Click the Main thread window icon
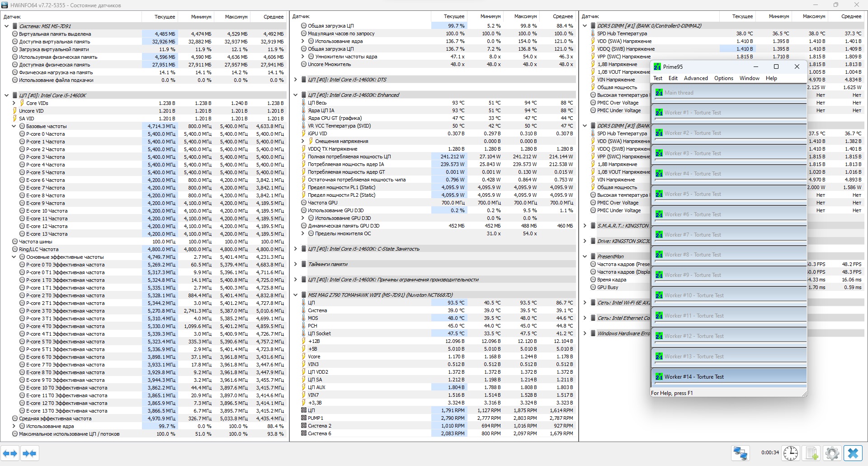This screenshot has width=868, height=466. pyautogui.click(x=659, y=93)
